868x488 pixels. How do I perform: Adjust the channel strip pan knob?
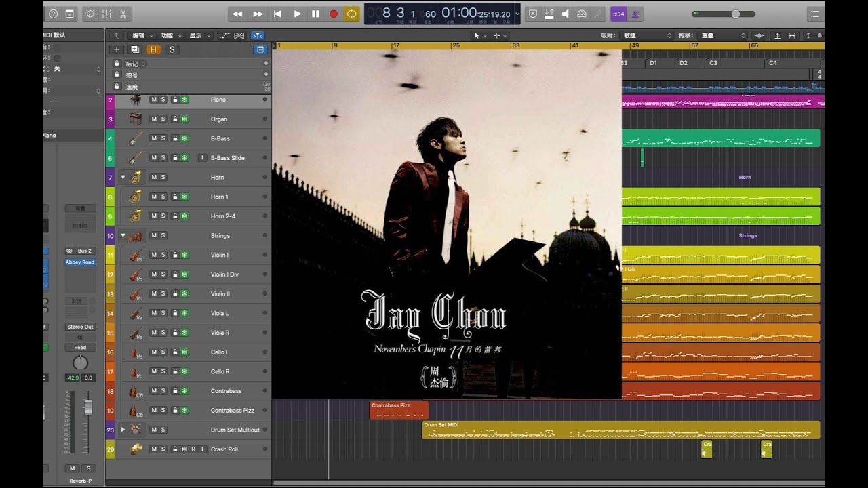tap(80, 363)
